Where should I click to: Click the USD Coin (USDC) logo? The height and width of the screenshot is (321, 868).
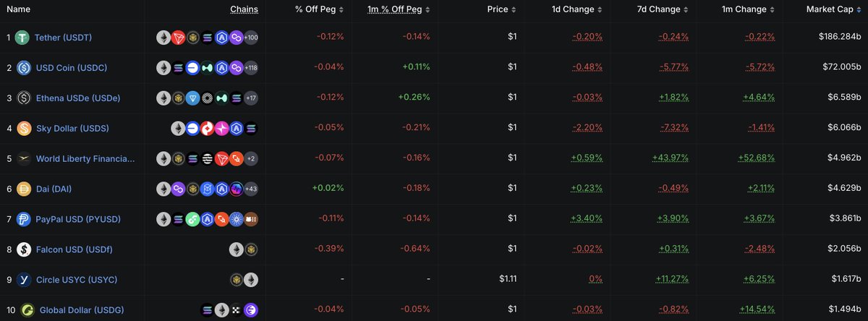(x=23, y=67)
